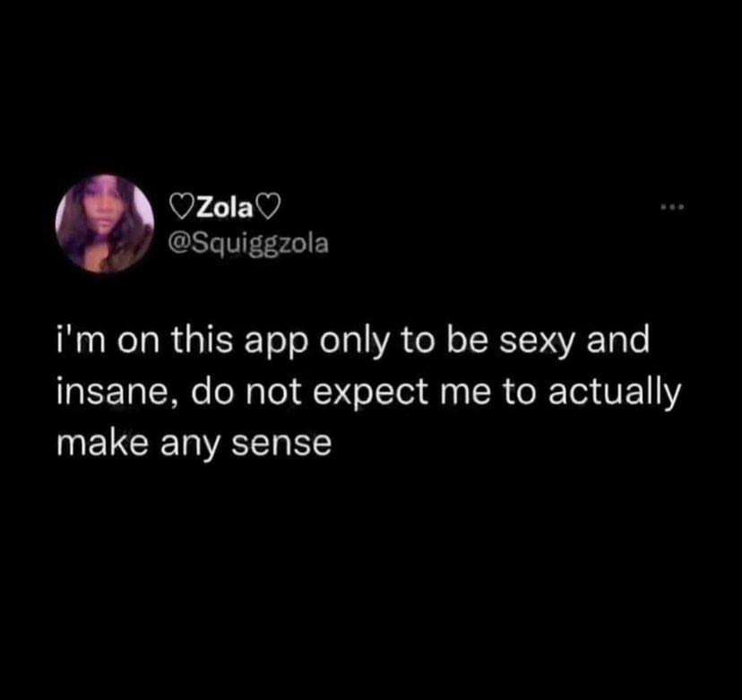
Task: Click the words 'do not' in the tweet
Action: point(246,393)
